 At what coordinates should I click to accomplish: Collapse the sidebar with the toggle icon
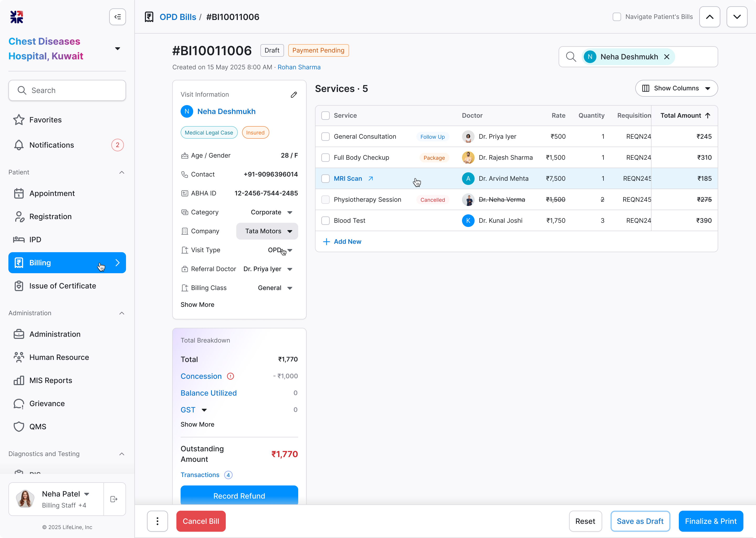click(x=118, y=17)
